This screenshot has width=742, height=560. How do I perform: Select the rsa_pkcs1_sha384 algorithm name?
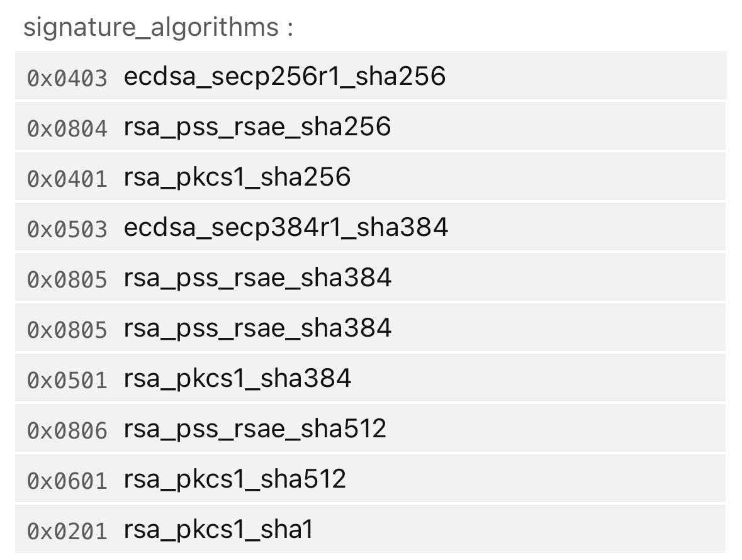pos(237,379)
